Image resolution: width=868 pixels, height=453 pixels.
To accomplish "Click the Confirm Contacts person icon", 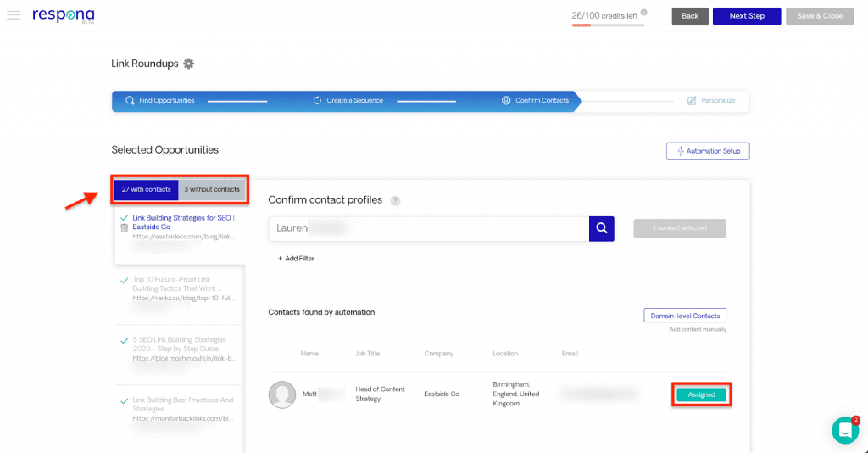I will point(506,101).
